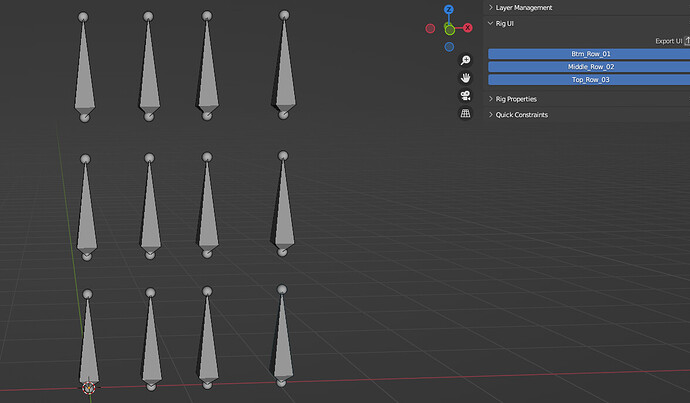
Task: Click the Export UI button
Action: pos(672,41)
